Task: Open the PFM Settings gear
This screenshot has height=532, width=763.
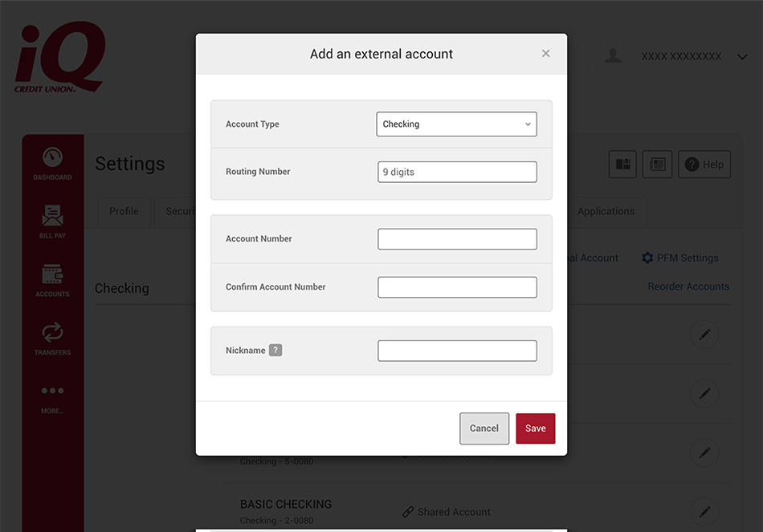Action: (647, 258)
